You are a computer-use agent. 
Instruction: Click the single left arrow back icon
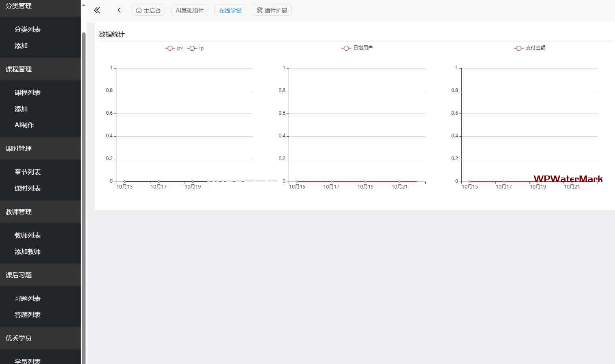(119, 10)
